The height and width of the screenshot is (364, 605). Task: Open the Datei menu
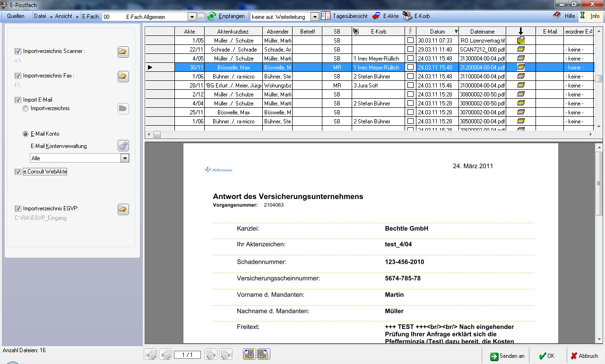click(x=42, y=16)
